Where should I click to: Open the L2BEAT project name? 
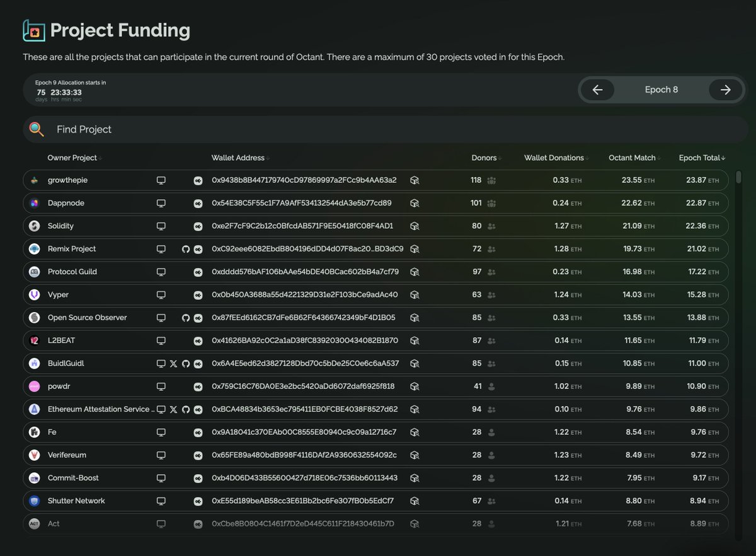point(62,340)
